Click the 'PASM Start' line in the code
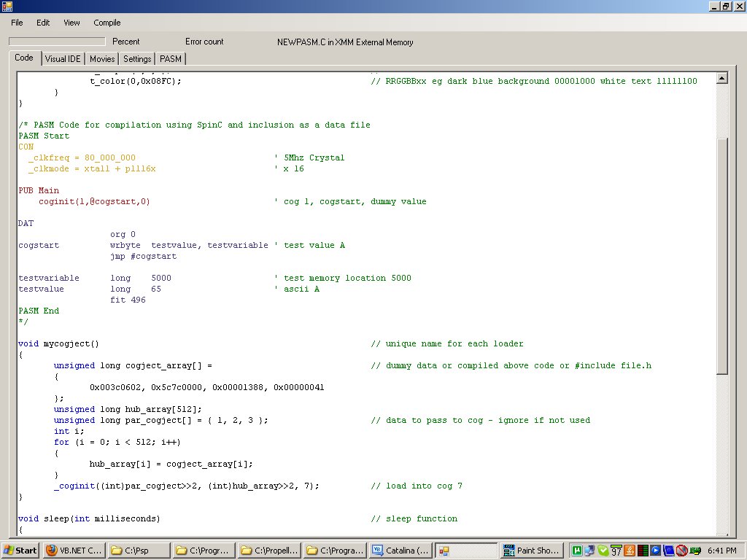Viewport: 747px width, 560px height. (x=44, y=136)
